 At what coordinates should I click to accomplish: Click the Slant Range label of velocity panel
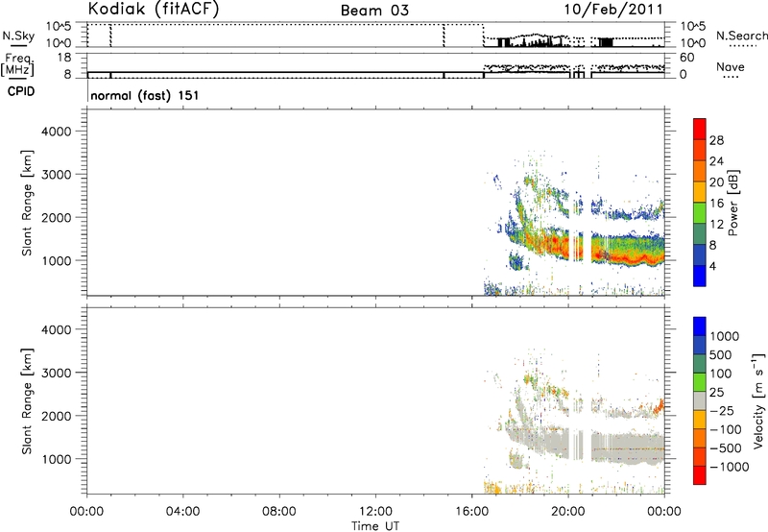pyautogui.click(x=27, y=401)
